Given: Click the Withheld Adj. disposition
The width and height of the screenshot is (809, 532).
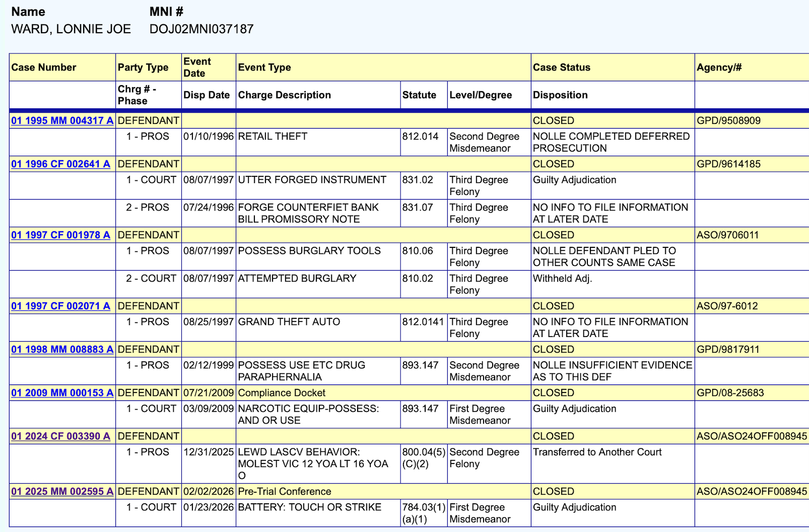Looking at the screenshot, I should coord(563,278).
